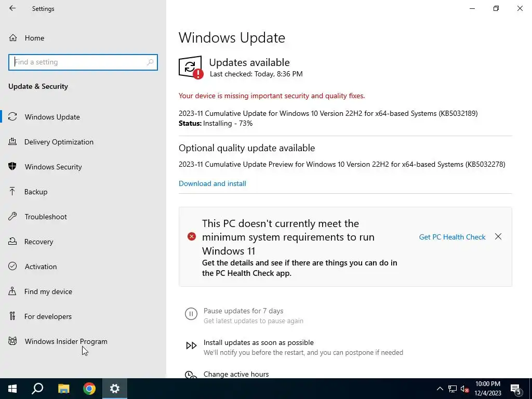The width and height of the screenshot is (532, 399).
Task: Click Last checked: Today, 8:36 PM text
Action: (256, 74)
